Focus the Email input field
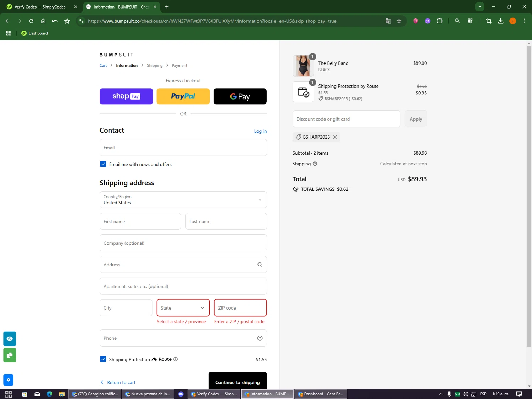532x399 pixels. (183, 148)
